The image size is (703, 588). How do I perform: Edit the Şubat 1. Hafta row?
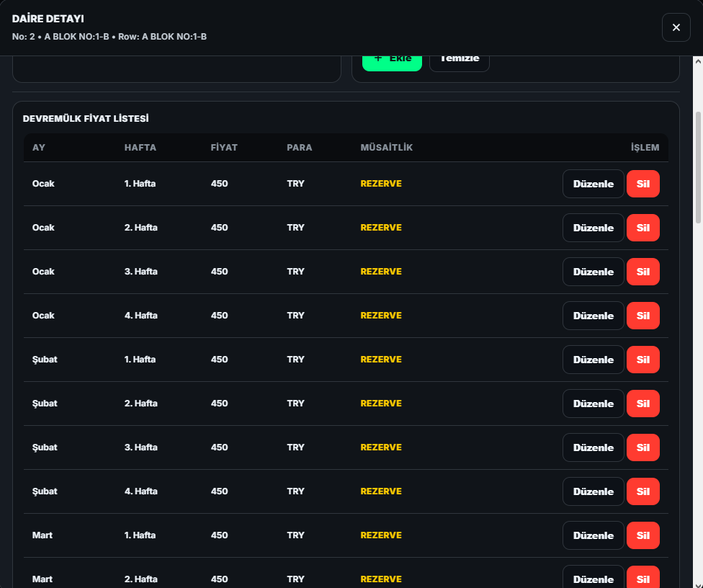click(x=593, y=360)
